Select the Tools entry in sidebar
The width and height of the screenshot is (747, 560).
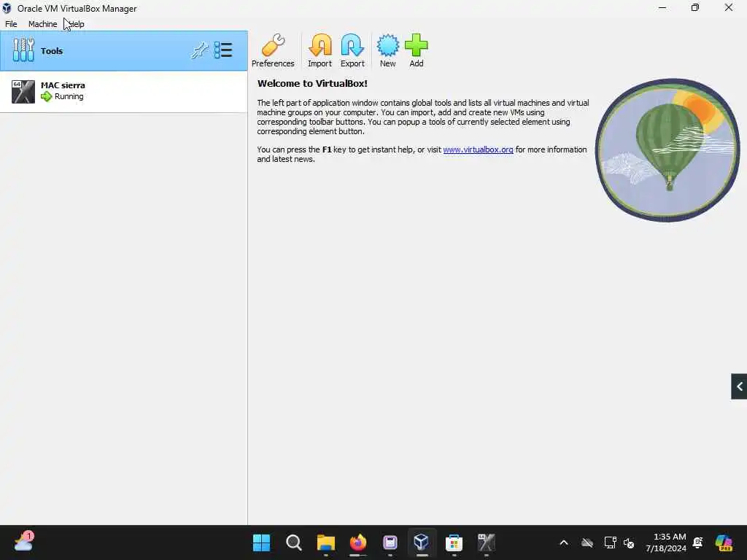click(124, 50)
